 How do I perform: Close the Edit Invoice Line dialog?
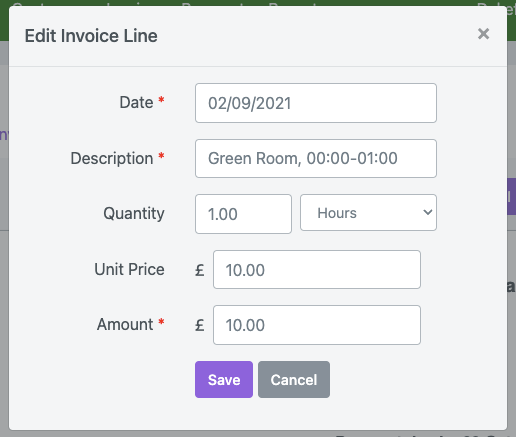tap(483, 34)
